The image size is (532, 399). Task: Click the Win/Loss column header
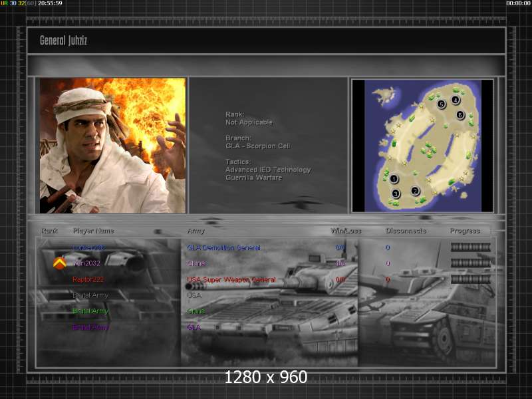pos(346,231)
